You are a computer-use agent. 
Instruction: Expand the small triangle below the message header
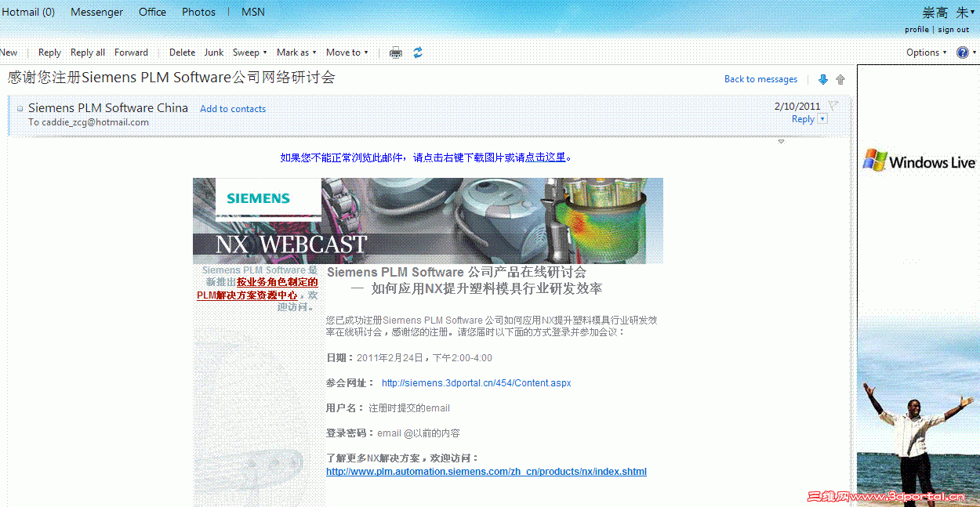coord(781,142)
